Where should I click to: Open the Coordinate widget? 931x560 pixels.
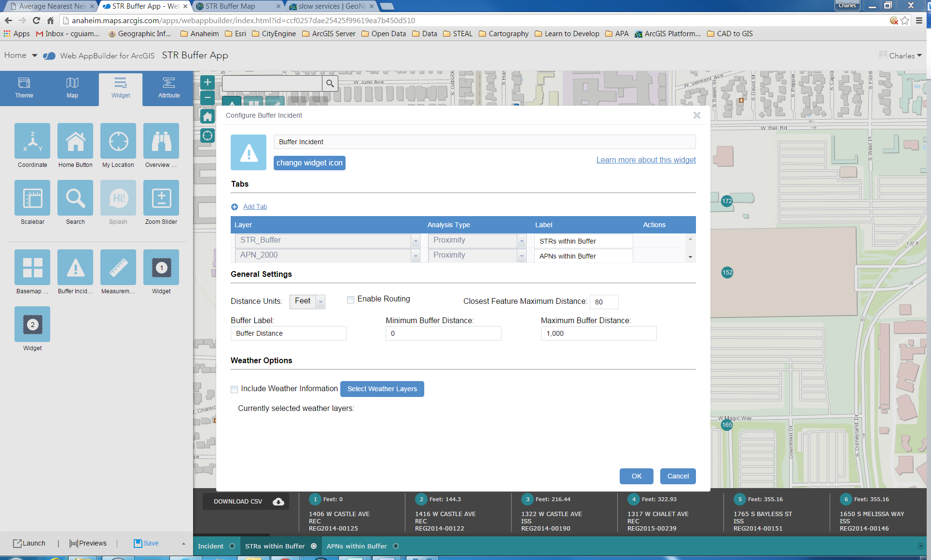[32, 141]
